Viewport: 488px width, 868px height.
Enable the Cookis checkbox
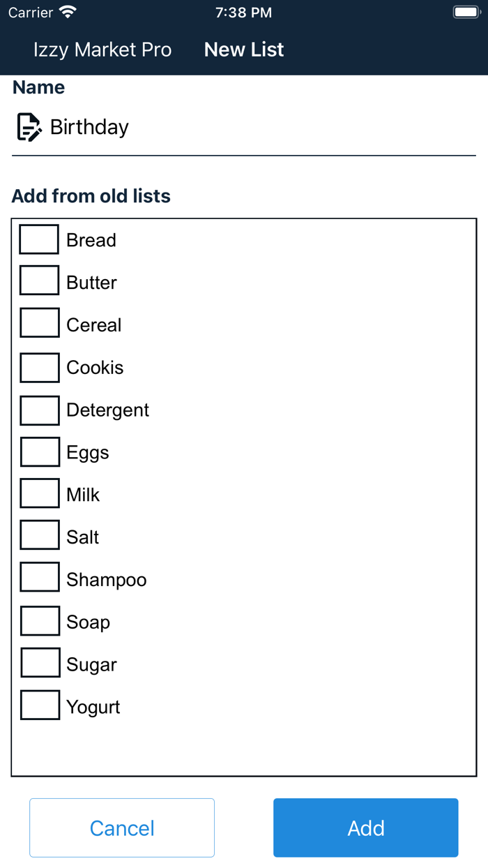[x=39, y=367]
